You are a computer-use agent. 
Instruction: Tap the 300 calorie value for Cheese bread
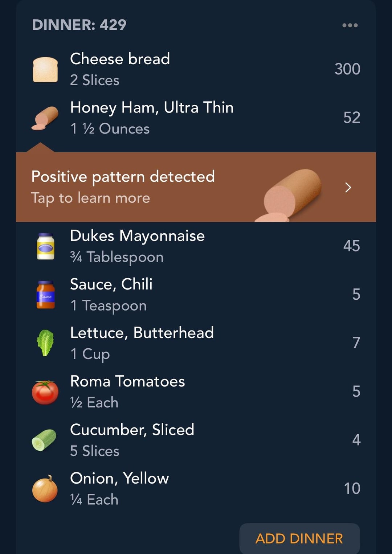pos(347,69)
